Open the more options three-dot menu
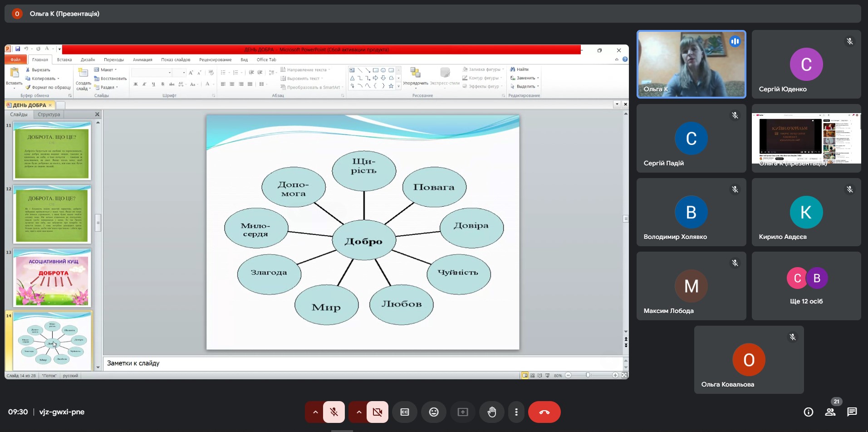 tap(516, 412)
